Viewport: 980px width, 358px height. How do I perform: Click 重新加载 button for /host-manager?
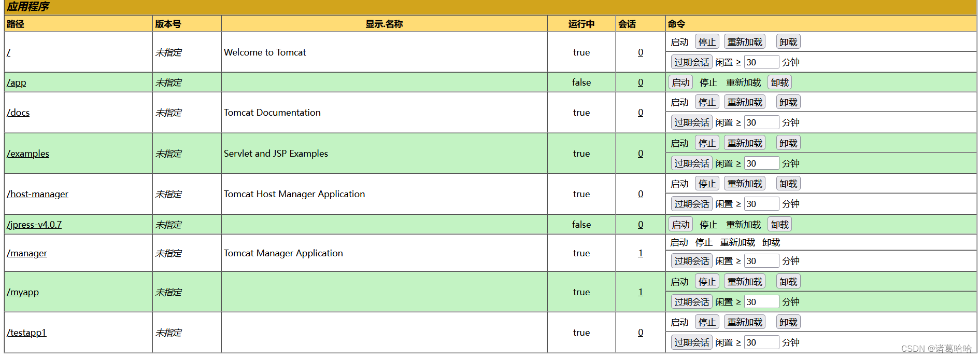pos(745,184)
